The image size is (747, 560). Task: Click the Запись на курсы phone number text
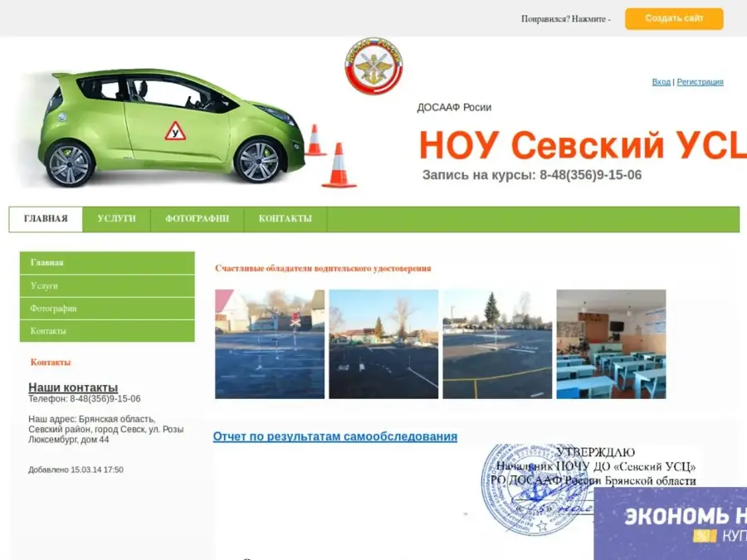[532, 175]
